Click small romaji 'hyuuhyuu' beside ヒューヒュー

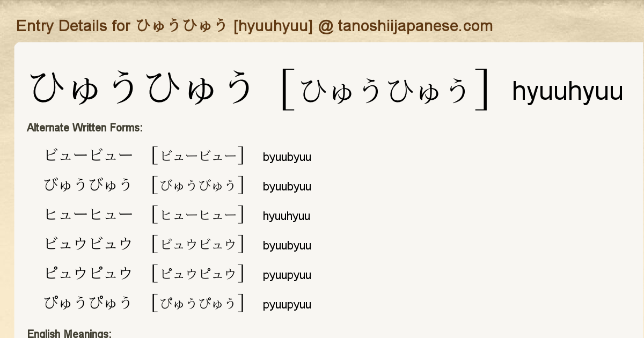286,216
